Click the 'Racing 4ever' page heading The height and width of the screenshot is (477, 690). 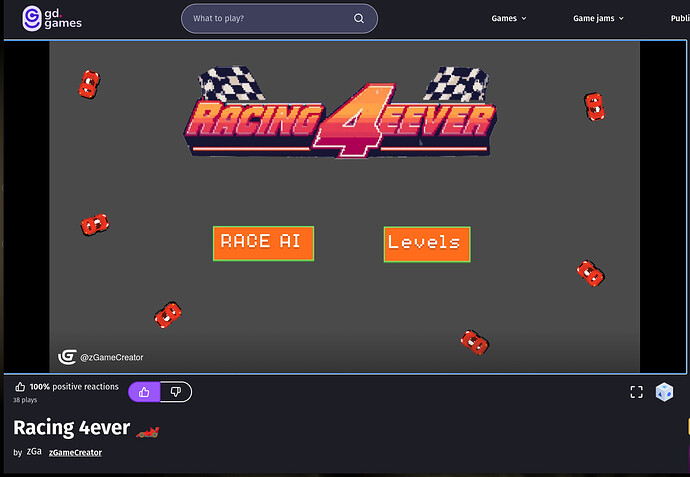click(x=71, y=428)
